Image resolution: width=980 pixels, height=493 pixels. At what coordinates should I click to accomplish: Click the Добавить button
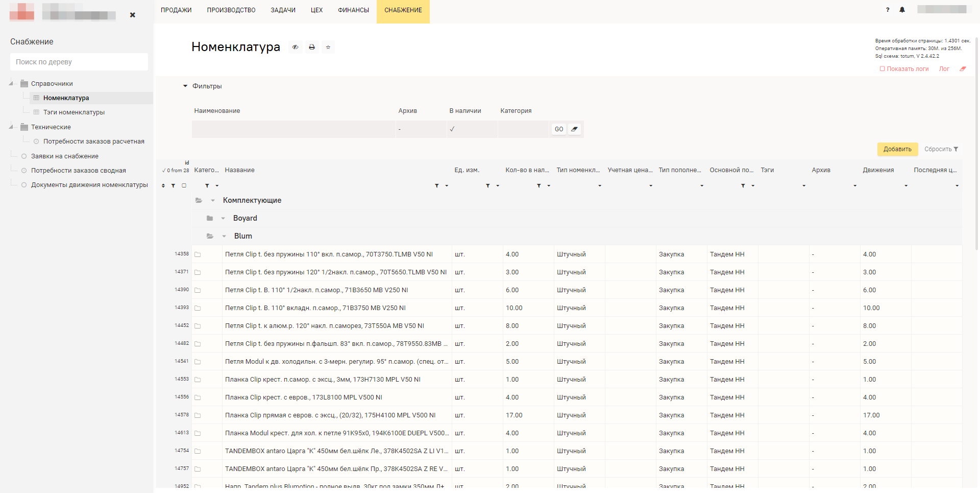897,149
